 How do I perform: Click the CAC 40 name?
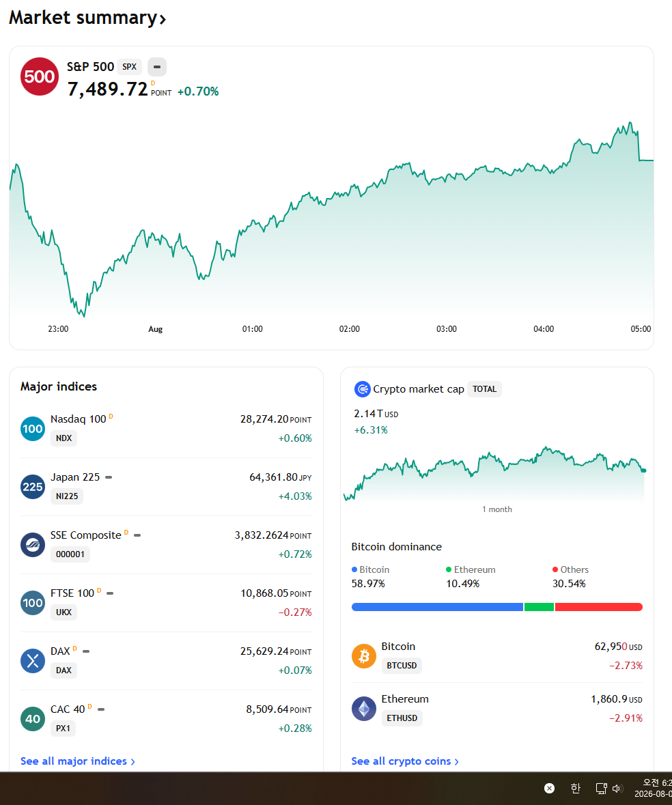click(68, 709)
